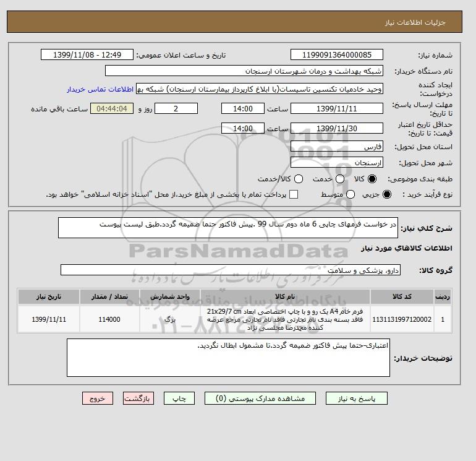476x461 pixels.
Task: Click the تاریخ نیاز column header
Action: tap(49, 296)
